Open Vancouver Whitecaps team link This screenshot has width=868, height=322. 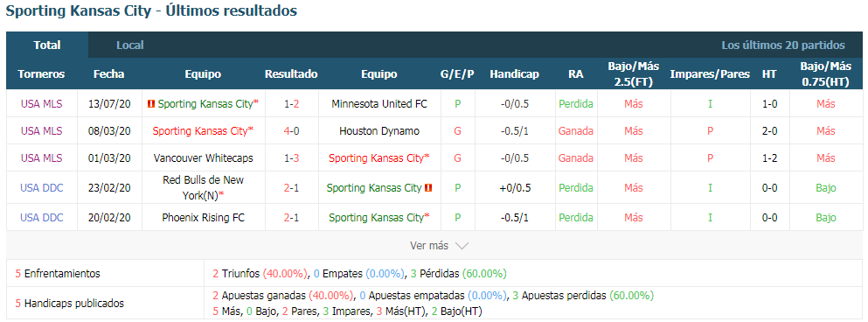tap(203, 158)
